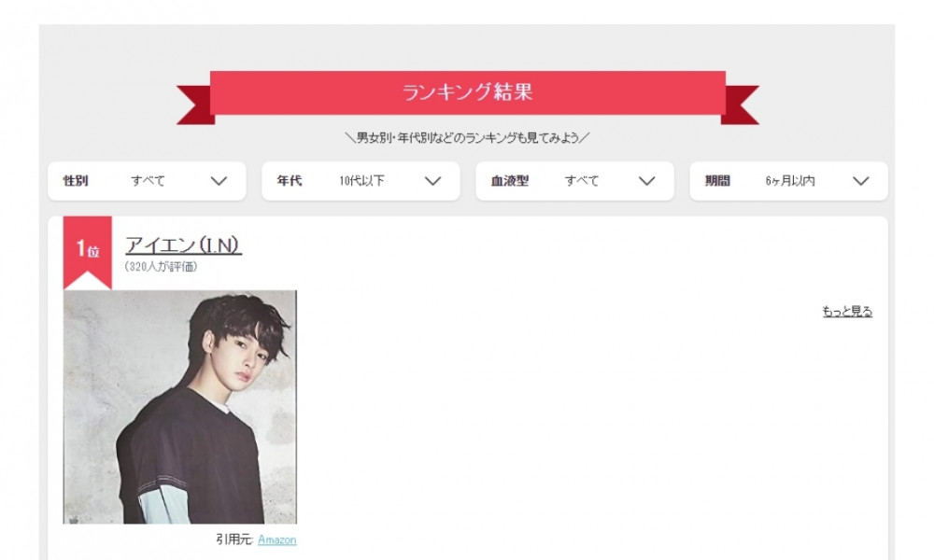Screen dimensions: 934x560
Task: Click the ランキング結果 red banner
Action: (x=468, y=92)
